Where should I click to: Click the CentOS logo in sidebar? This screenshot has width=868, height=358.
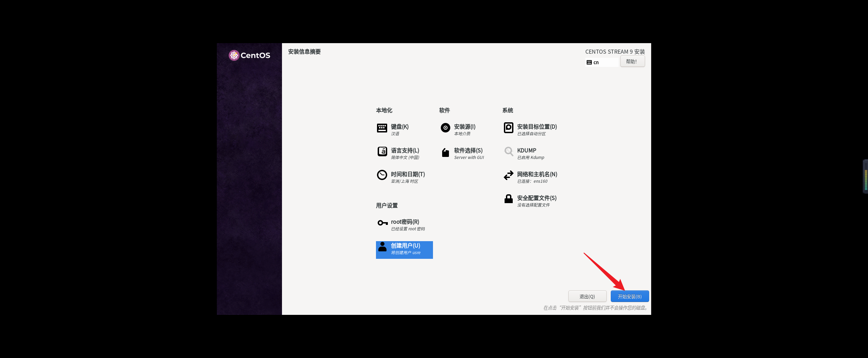click(x=249, y=55)
